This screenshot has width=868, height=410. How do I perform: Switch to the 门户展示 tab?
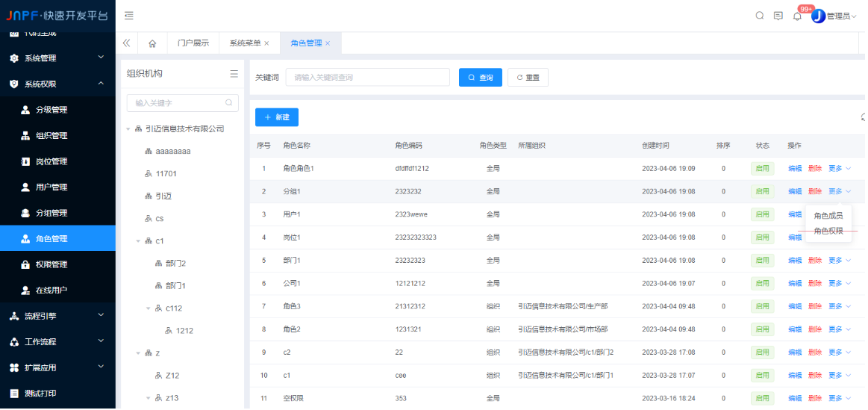(193, 43)
